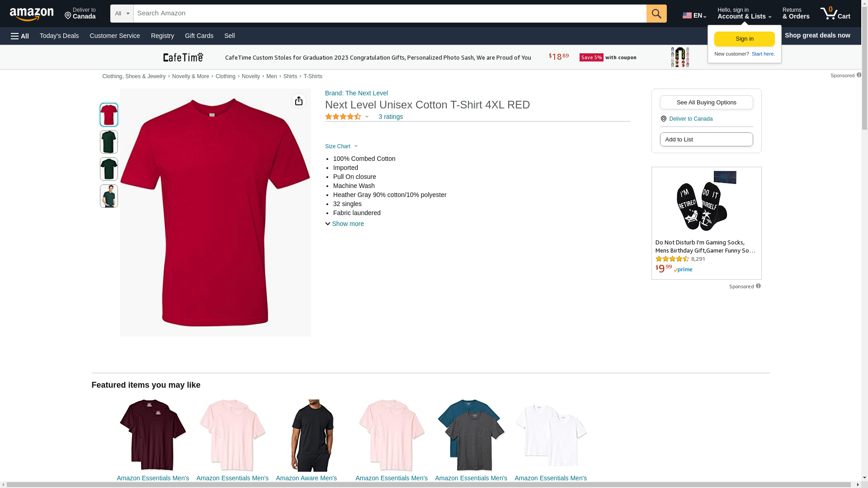Go to Gift Cards

[x=199, y=36]
